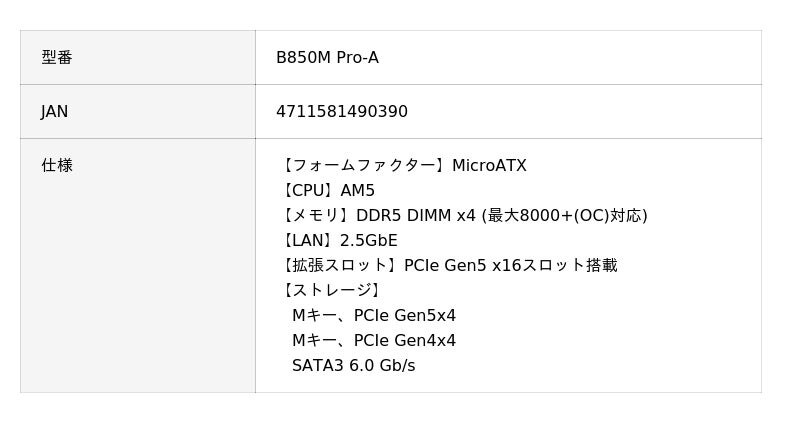
Task: Click the 【拡張スロット】 label
Action: coord(340,266)
